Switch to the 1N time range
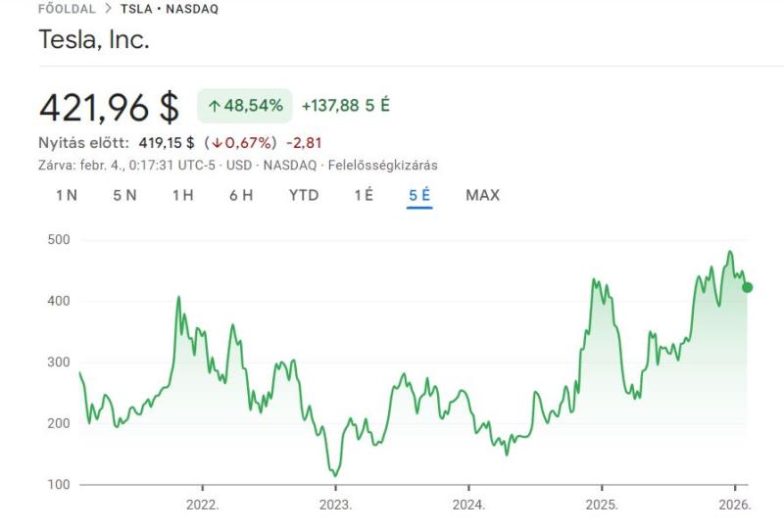 (67, 195)
